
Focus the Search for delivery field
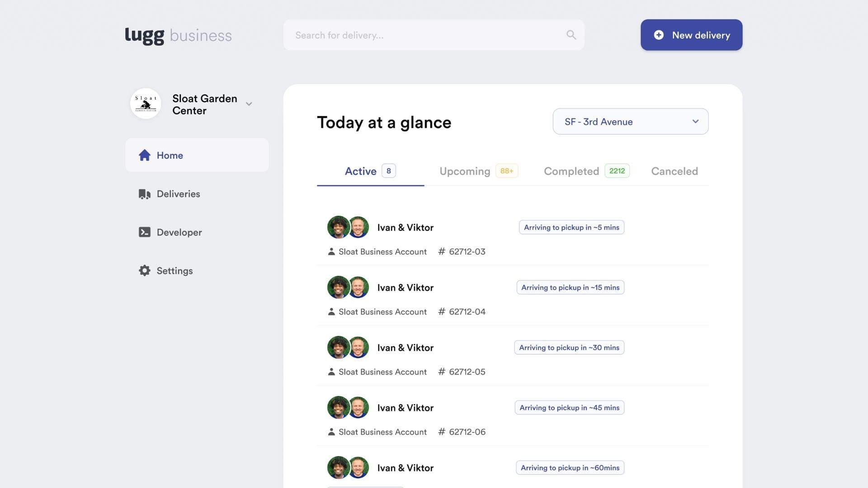[x=425, y=35]
